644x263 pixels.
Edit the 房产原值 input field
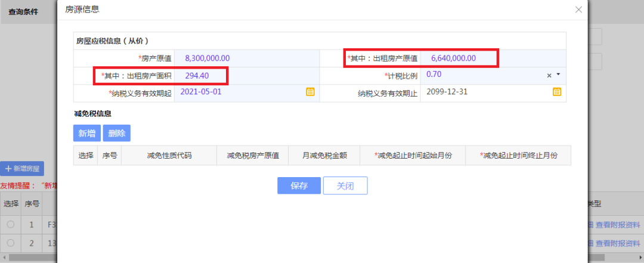point(246,58)
